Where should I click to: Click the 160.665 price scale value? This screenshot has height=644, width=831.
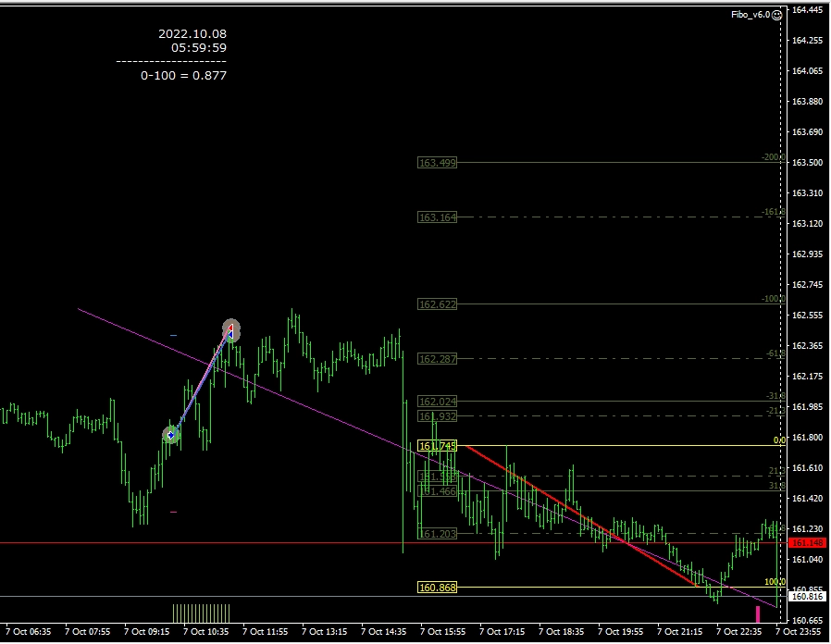pyautogui.click(x=807, y=620)
